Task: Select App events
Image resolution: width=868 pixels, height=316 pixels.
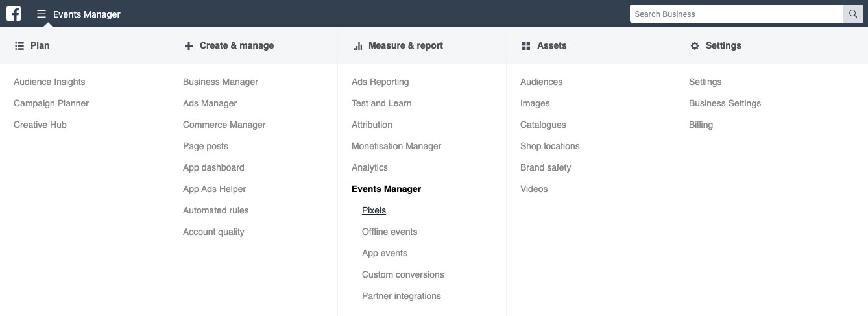Action: point(385,253)
